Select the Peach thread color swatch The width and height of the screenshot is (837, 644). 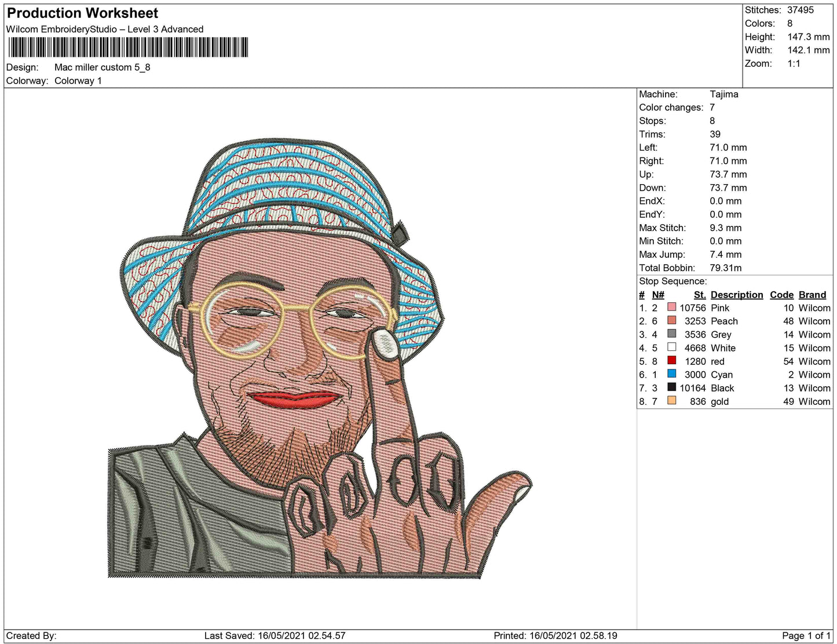coord(672,321)
